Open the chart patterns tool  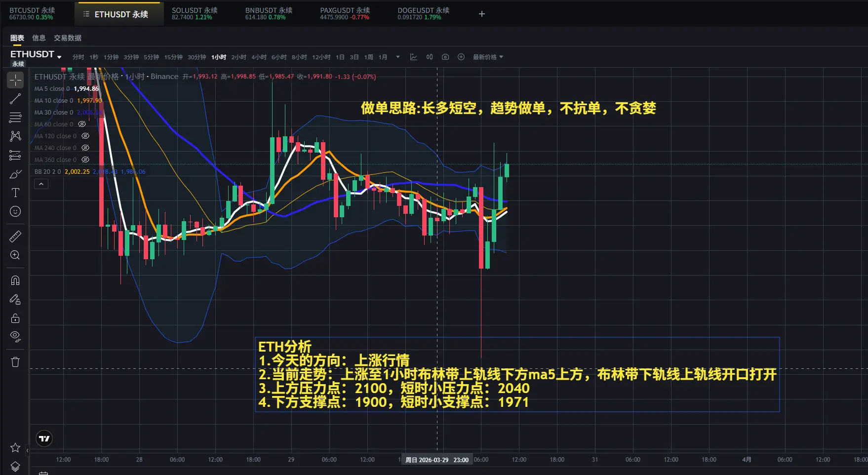pos(15,136)
